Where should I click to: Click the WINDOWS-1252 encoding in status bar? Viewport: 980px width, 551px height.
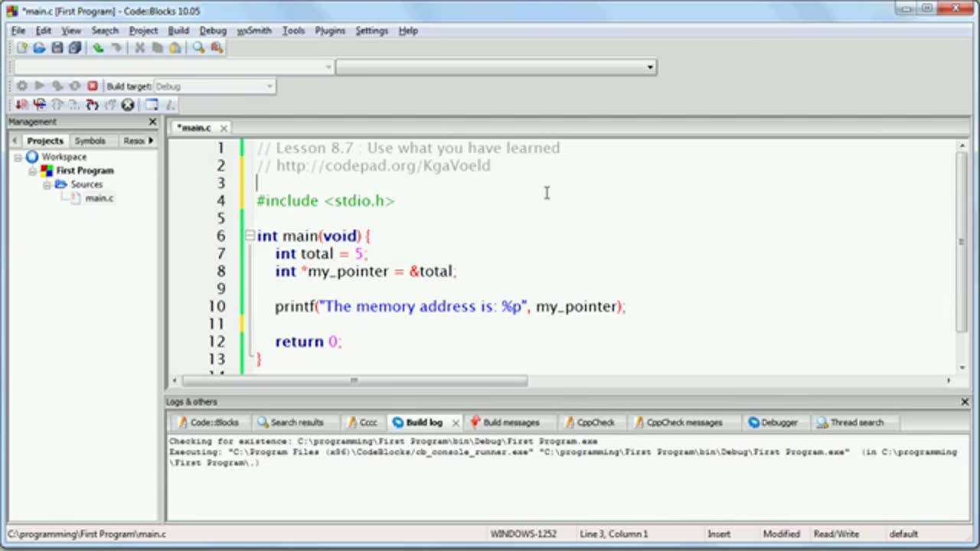tap(524, 534)
